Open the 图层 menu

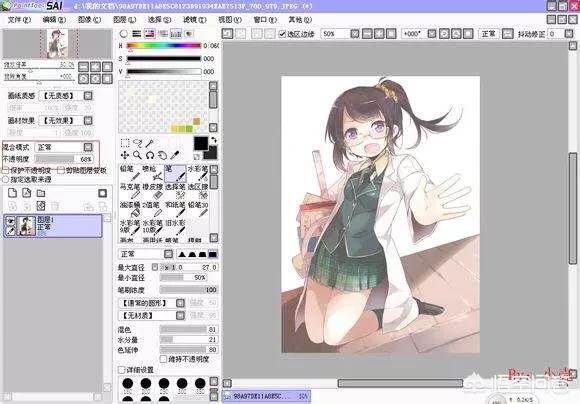click(x=124, y=20)
